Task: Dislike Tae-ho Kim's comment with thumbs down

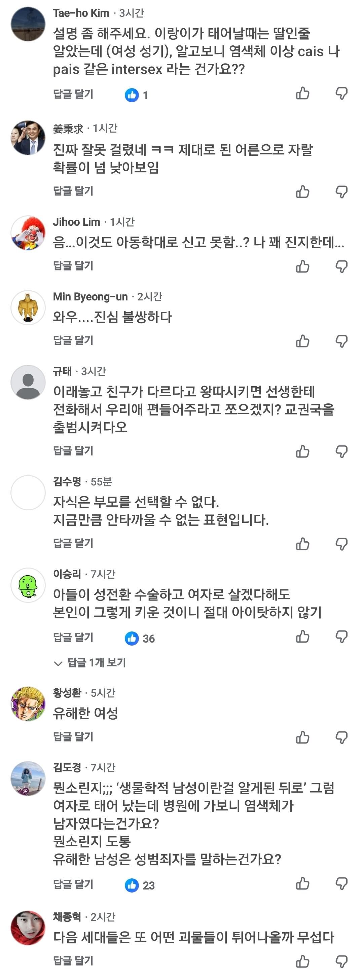Action: coord(341,94)
